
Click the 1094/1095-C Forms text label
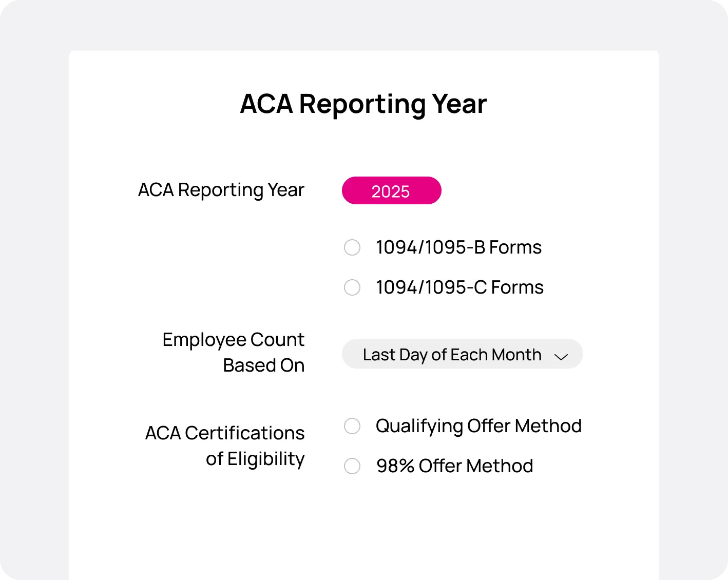pos(459,287)
